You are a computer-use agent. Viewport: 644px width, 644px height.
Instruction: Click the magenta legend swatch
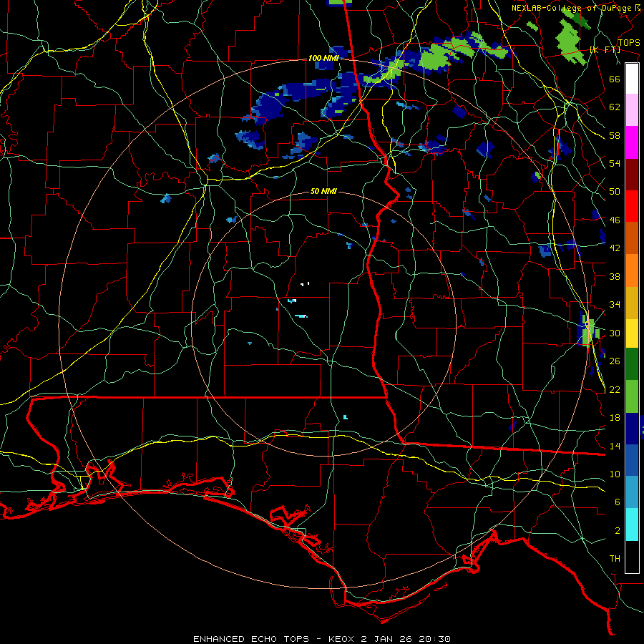632,142
